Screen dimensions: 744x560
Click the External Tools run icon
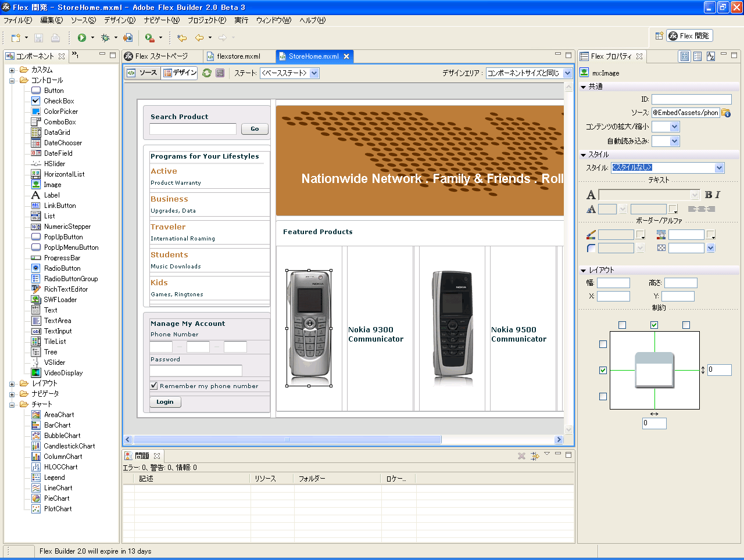point(150,38)
